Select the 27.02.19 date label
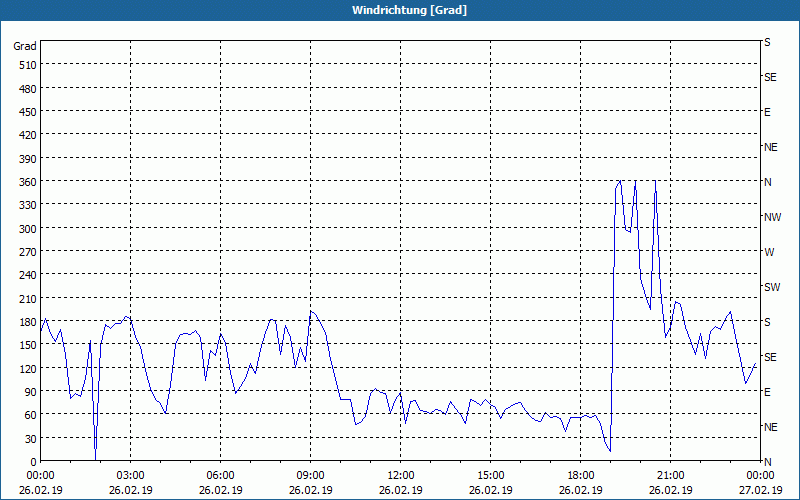This screenshot has height=500, width=800. click(760, 490)
